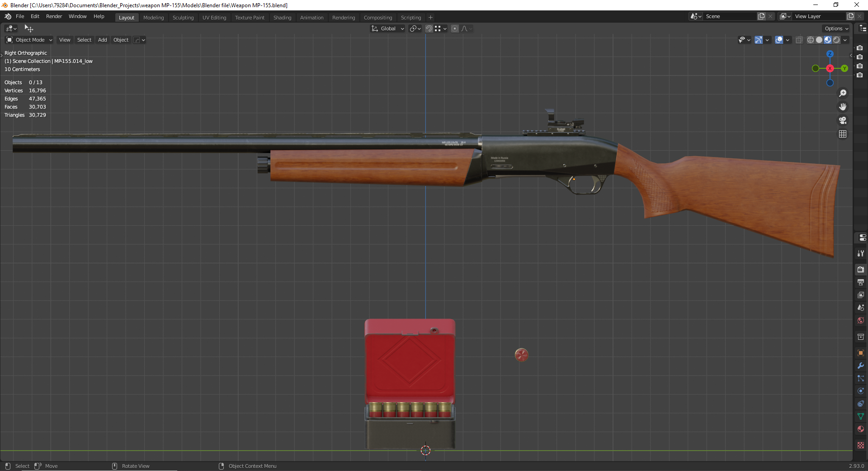Click the View Layer name field
This screenshot has height=471, width=868.
pyautogui.click(x=819, y=16)
